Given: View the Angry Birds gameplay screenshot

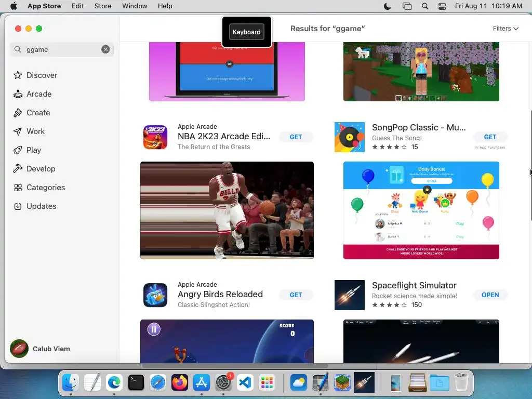Looking at the screenshot, I should click(x=227, y=341).
